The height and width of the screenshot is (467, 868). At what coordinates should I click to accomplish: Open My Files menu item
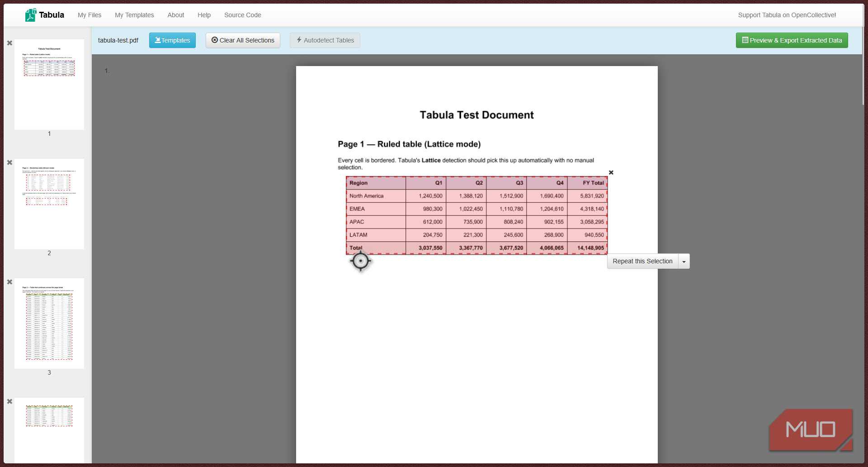point(90,15)
